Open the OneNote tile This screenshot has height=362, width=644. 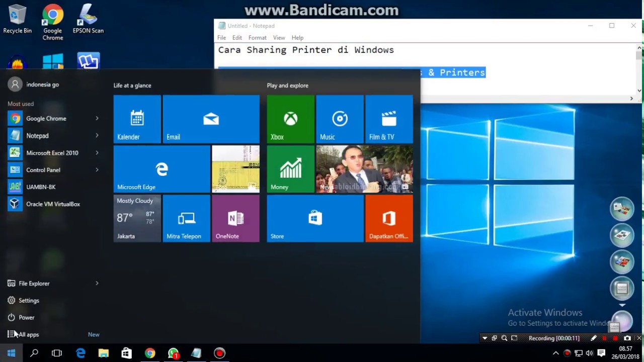(235, 219)
